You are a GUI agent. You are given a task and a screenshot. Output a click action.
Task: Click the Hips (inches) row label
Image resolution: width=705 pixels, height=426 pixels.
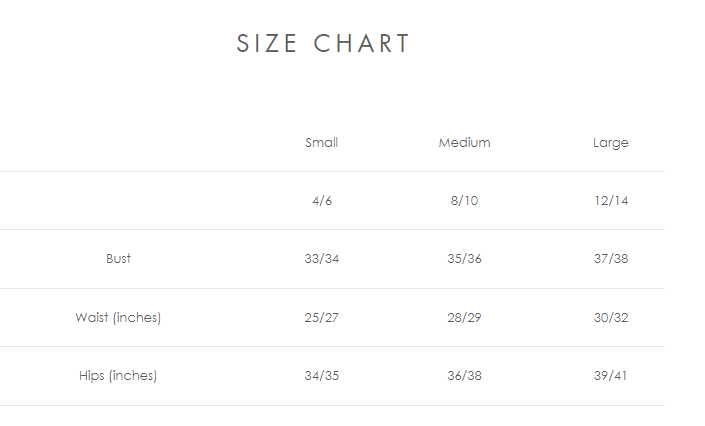[118, 376]
